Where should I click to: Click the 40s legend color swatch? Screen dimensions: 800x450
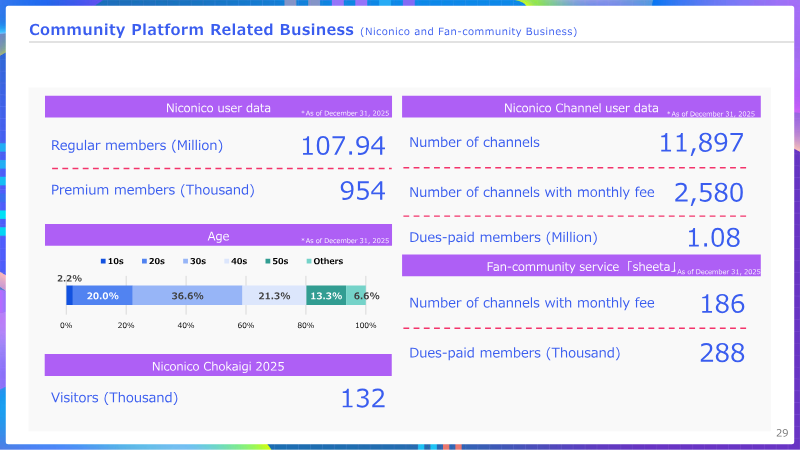point(227,261)
